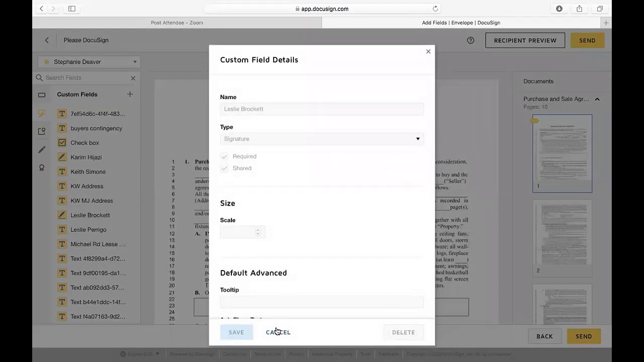Open the Type Signature dropdown

pyautogui.click(x=321, y=139)
